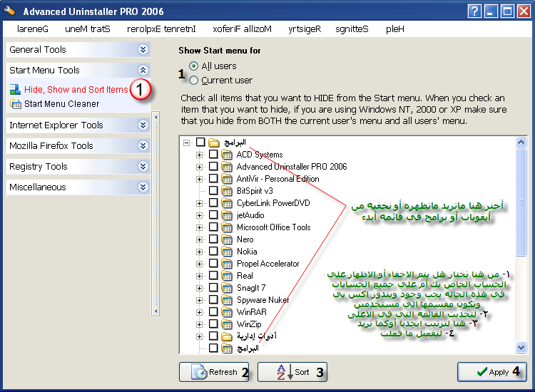Open the sgnitteS menu
535x392 pixels.
352,29
